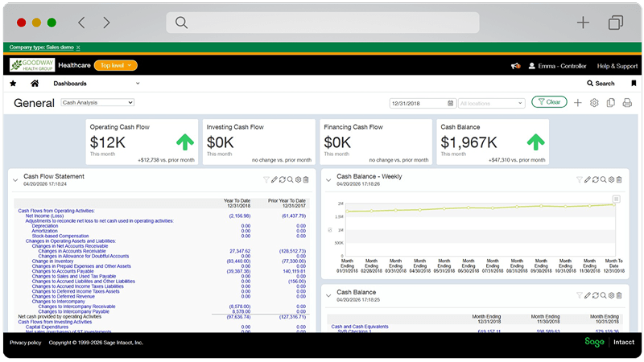Click Changes in Accounts Receivable row
This screenshot has height=362, width=644.
click(x=72, y=251)
